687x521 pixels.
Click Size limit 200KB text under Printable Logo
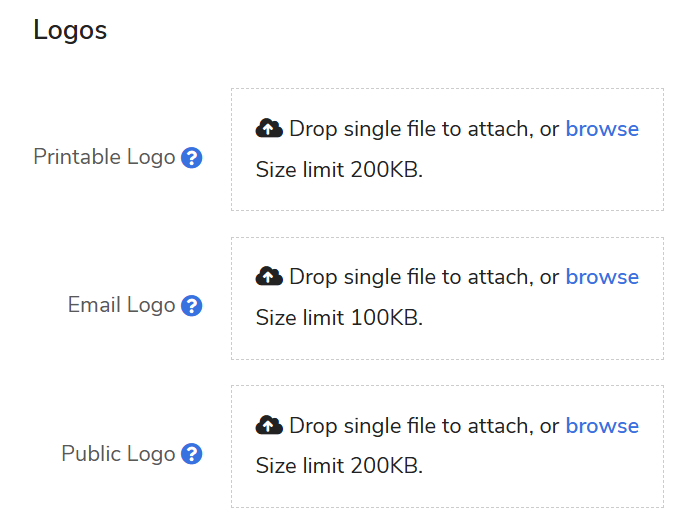coord(339,170)
